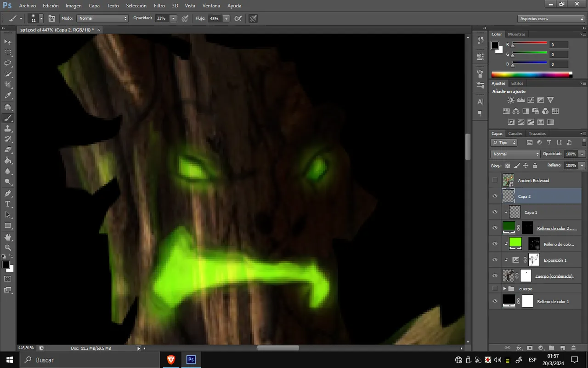The height and width of the screenshot is (368, 588).
Task: Open the Archivo menu
Action: 28,6
